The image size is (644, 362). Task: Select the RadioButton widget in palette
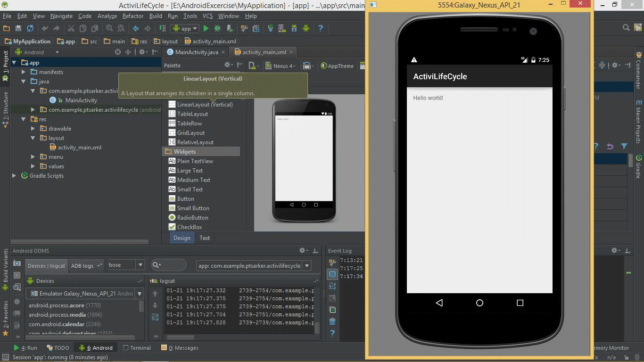click(x=188, y=218)
